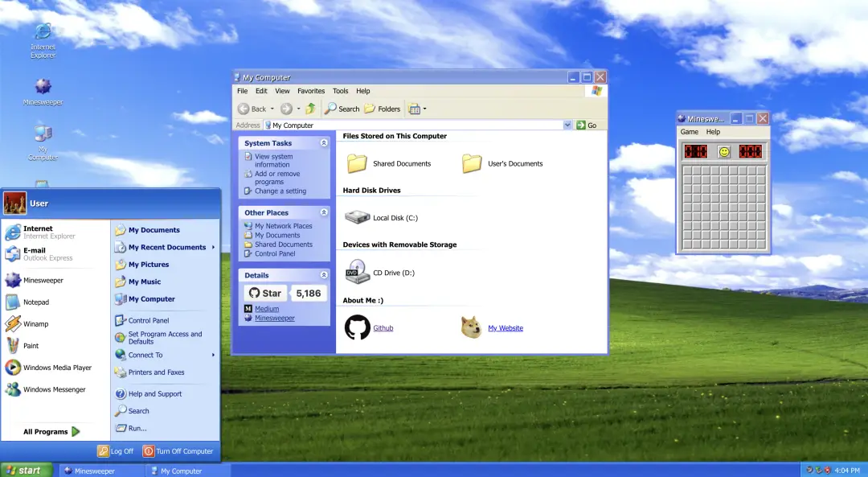
Task: Collapse the System Tasks panel
Action: coord(324,143)
